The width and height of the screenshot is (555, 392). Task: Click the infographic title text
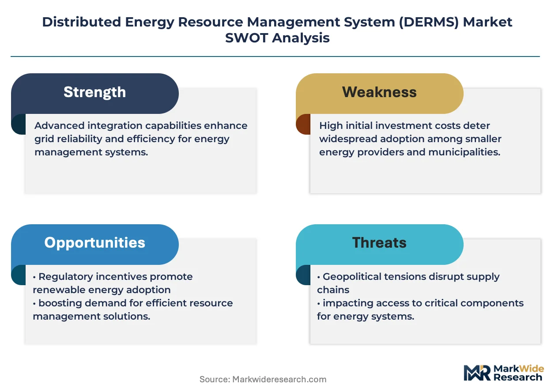tap(277, 30)
